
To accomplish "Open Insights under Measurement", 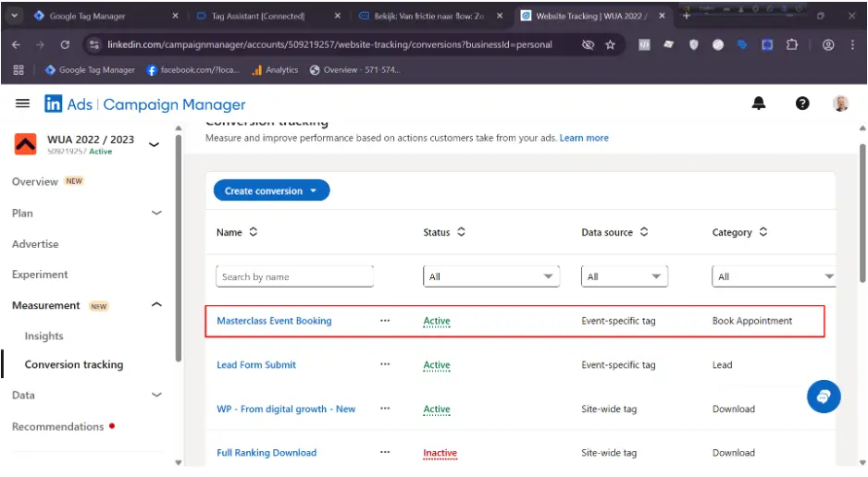I will click(x=43, y=336).
